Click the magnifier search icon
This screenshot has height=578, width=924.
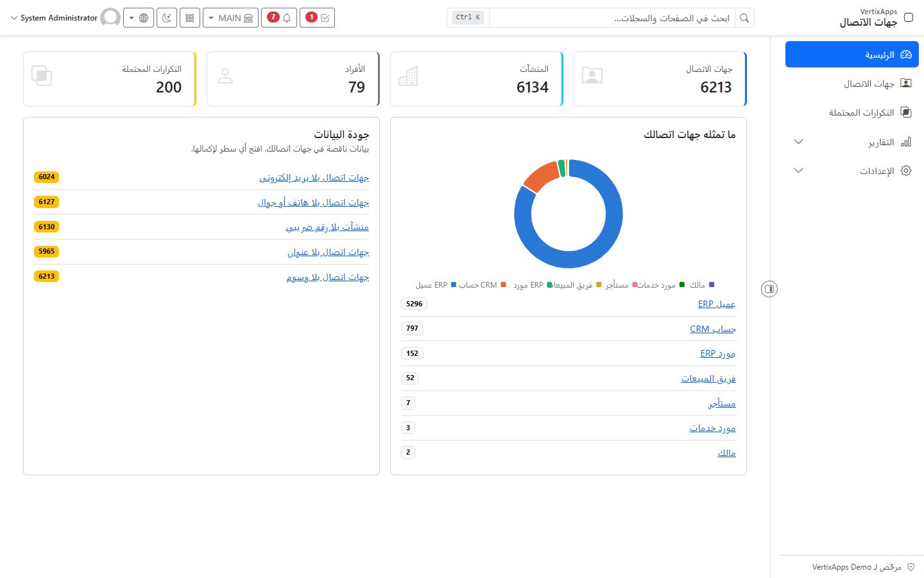(744, 18)
